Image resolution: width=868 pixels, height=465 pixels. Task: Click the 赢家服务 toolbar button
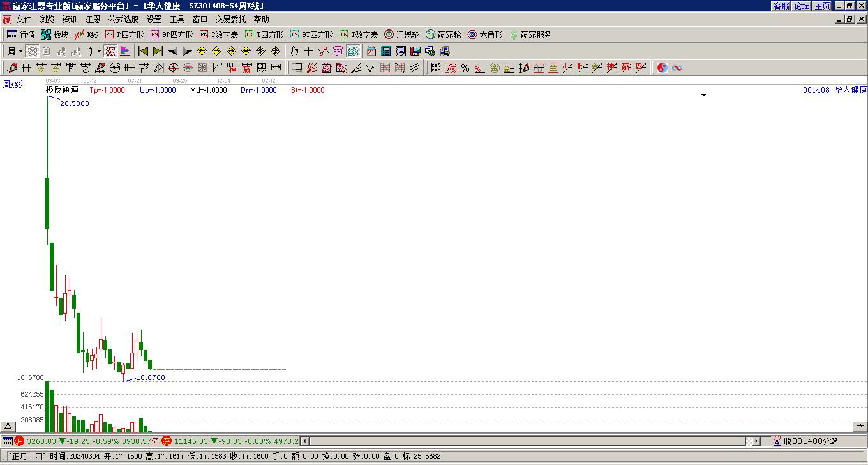coord(530,34)
